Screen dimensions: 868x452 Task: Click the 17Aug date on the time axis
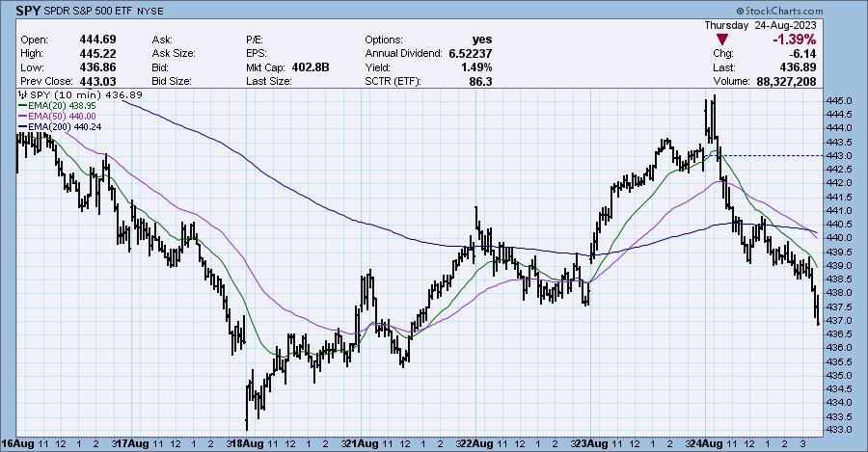point(133,443)
